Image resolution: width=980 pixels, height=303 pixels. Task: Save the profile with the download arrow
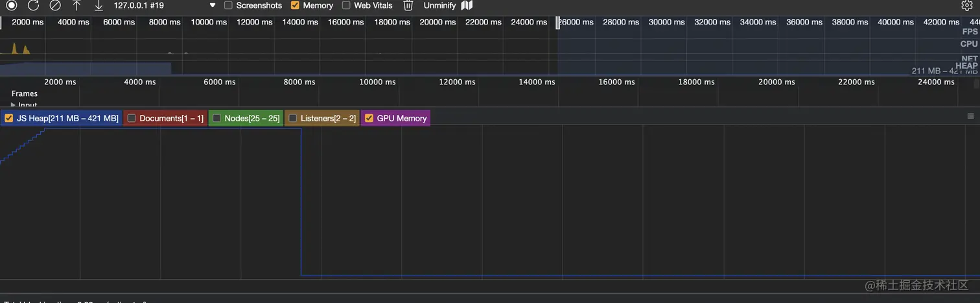[99, 5]
